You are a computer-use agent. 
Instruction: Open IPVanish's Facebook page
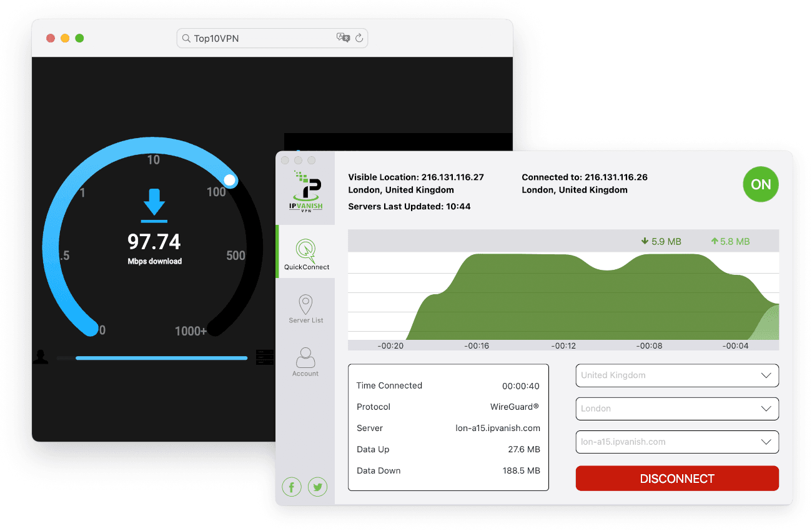291,487
